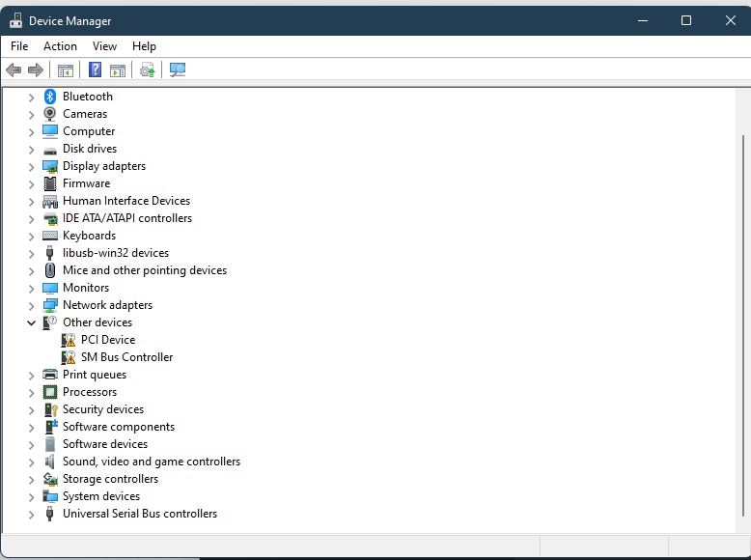
Task: Click the Show/Hide Action Pane toolbar icon
Action: [x=118, y=70]
